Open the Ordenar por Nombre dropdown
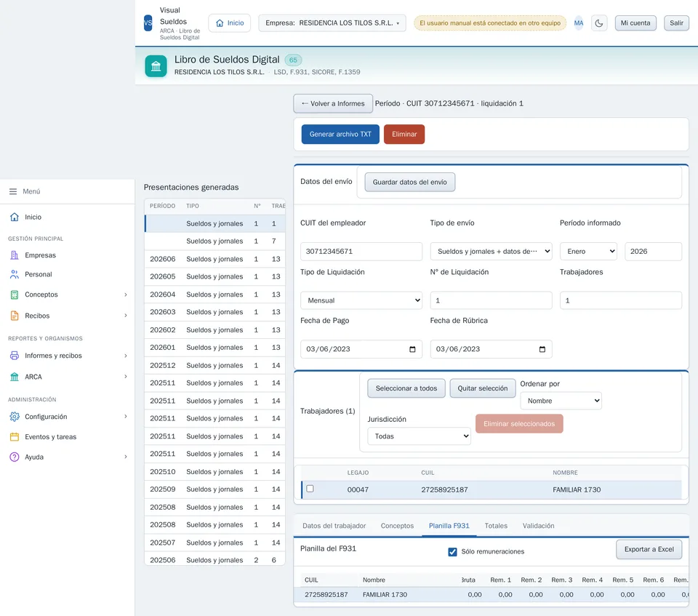The image size is (698, 616). point(561,401)
